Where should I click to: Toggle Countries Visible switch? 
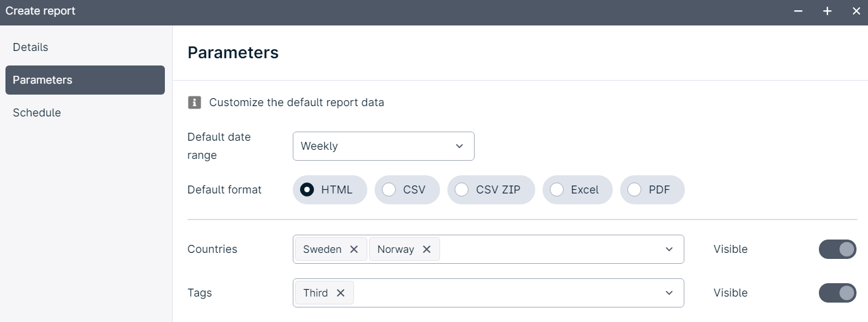click(838, 249)
